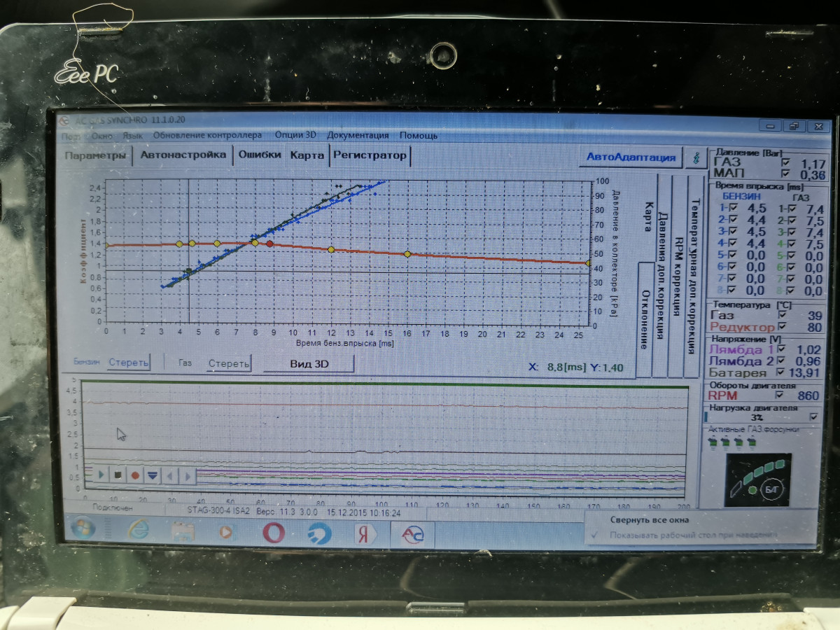Screen dimensions: 840x630
Task: Select the red point on the coefficient curve
Action: 270,244
